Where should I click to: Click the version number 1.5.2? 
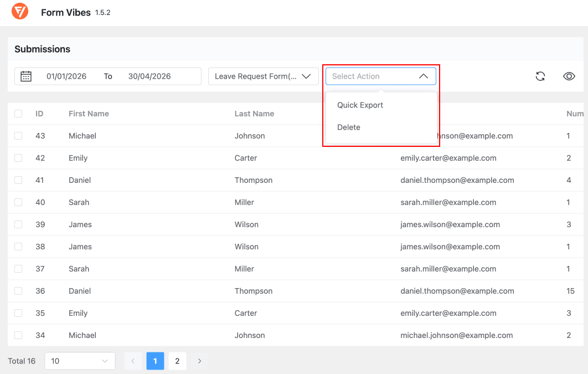(x=103, y=12)
